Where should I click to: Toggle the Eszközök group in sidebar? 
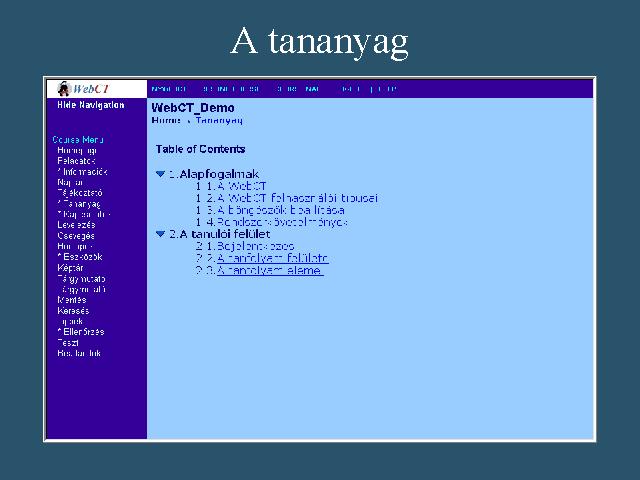coord(80,257)
